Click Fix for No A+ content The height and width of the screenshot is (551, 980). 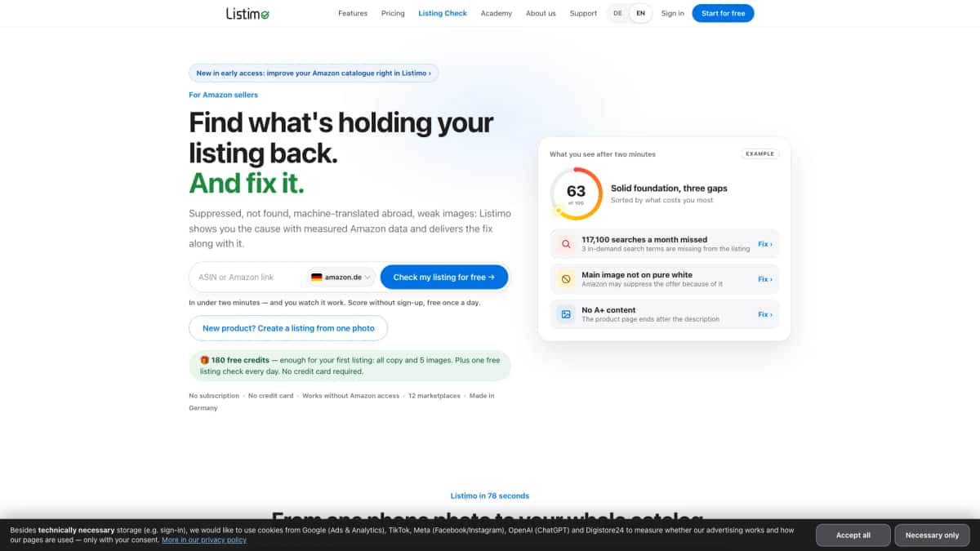pos(765,314)
